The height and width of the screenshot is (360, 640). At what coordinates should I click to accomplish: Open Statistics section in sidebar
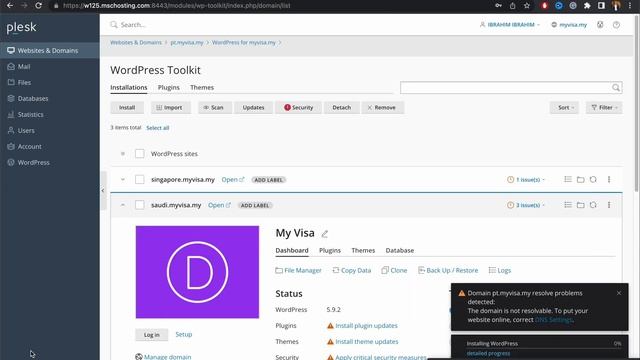point(49,114)
